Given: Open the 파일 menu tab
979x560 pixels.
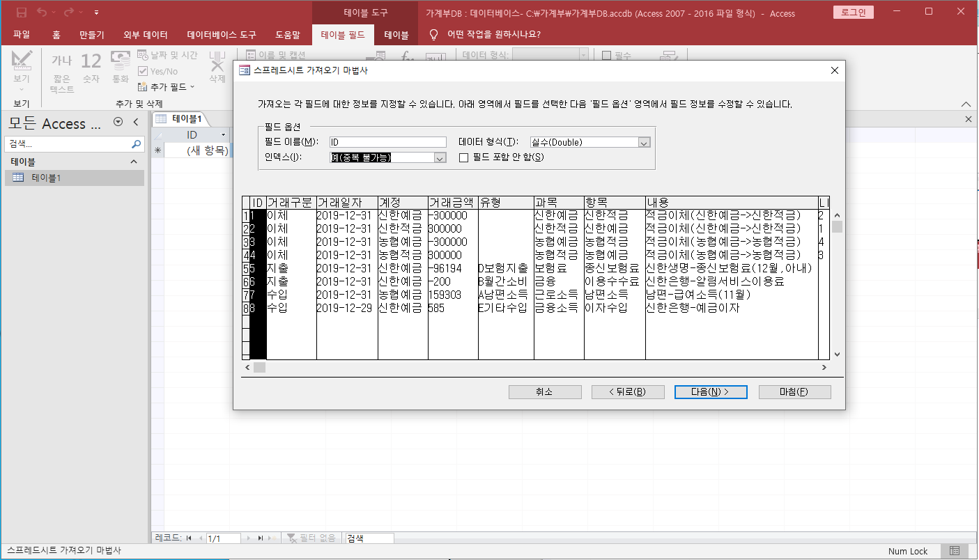Looking at the screenshot, I should 21,35.
